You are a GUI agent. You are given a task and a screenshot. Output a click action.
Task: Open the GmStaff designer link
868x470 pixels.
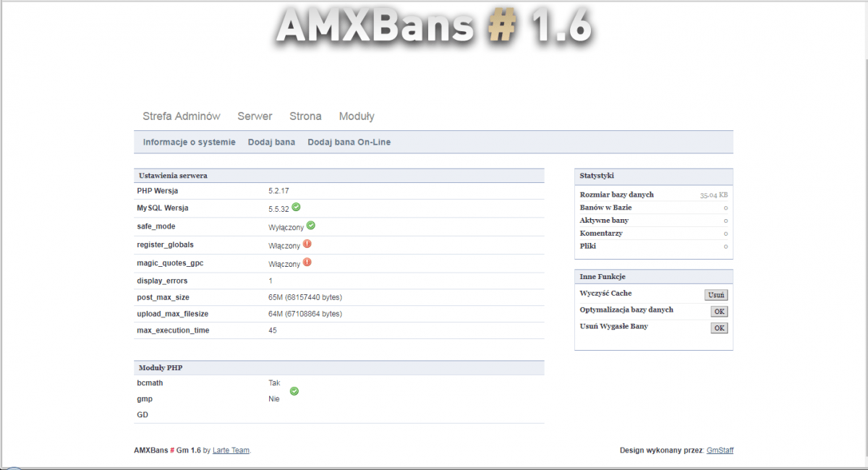(720, 450)
